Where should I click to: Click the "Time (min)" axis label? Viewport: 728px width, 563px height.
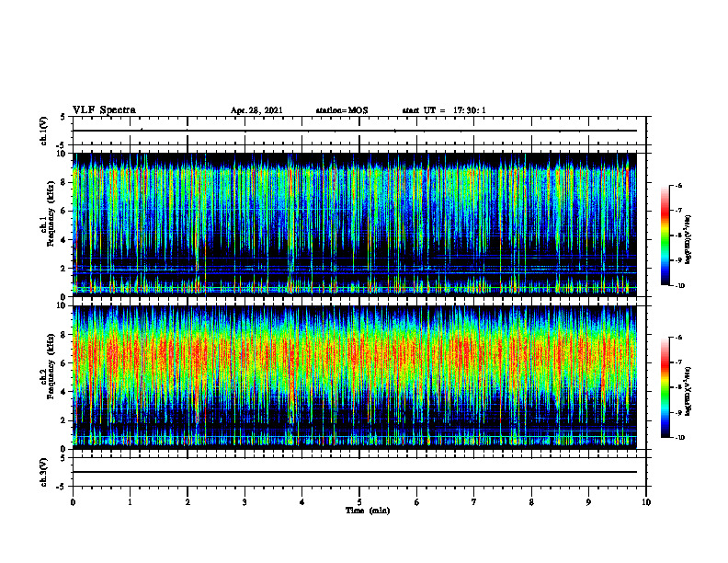tap(368, 511)
